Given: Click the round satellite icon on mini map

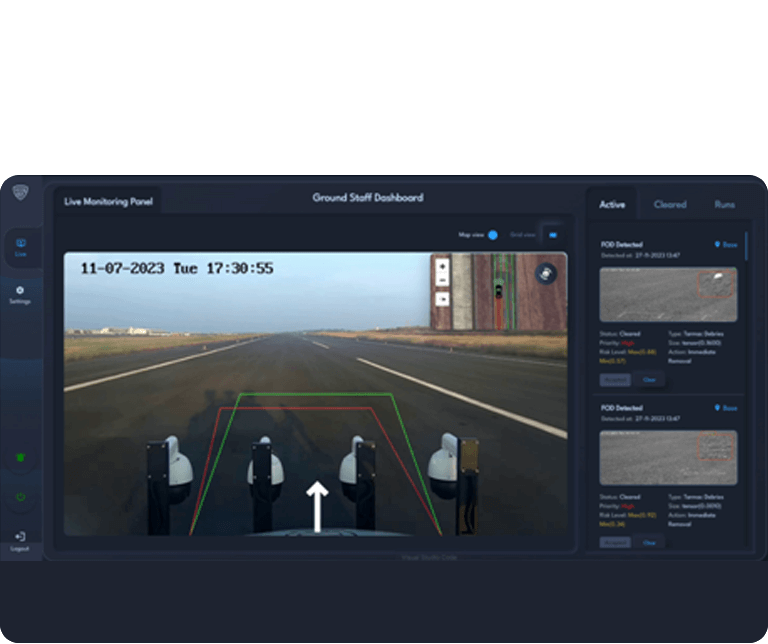Looking at the screenshot, I should 546,273.
